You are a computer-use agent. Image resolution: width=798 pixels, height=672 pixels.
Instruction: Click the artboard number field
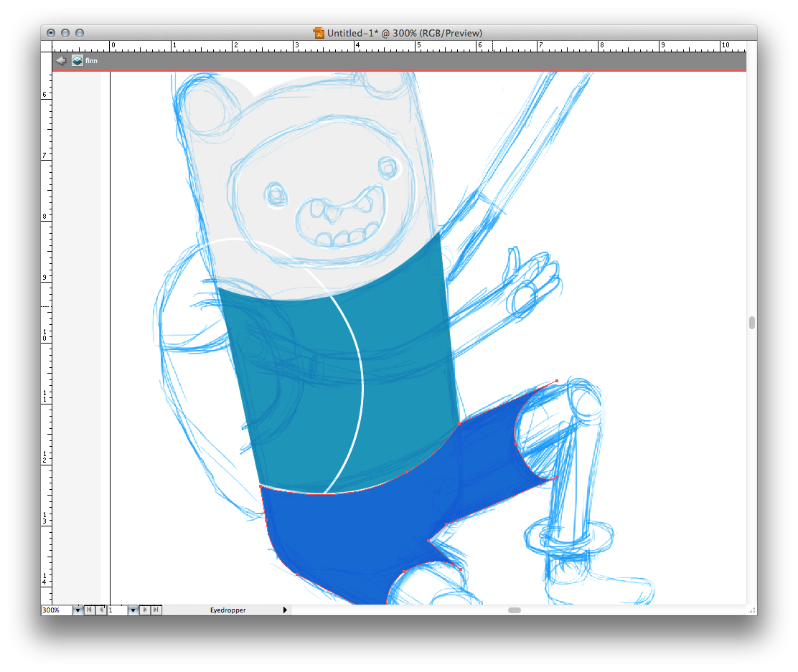point(116,610)
